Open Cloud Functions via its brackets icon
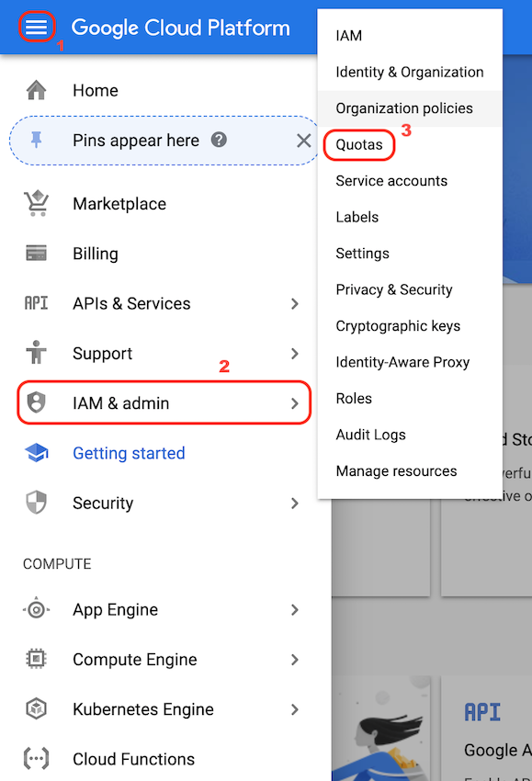The width and height of the screenshot is (532, 781). point(37,759)
